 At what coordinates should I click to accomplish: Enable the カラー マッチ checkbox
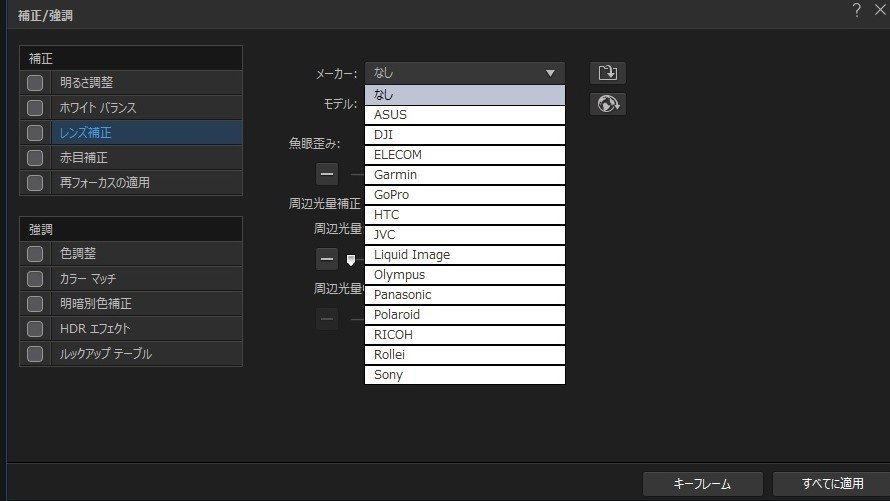(x=35, y=279)
